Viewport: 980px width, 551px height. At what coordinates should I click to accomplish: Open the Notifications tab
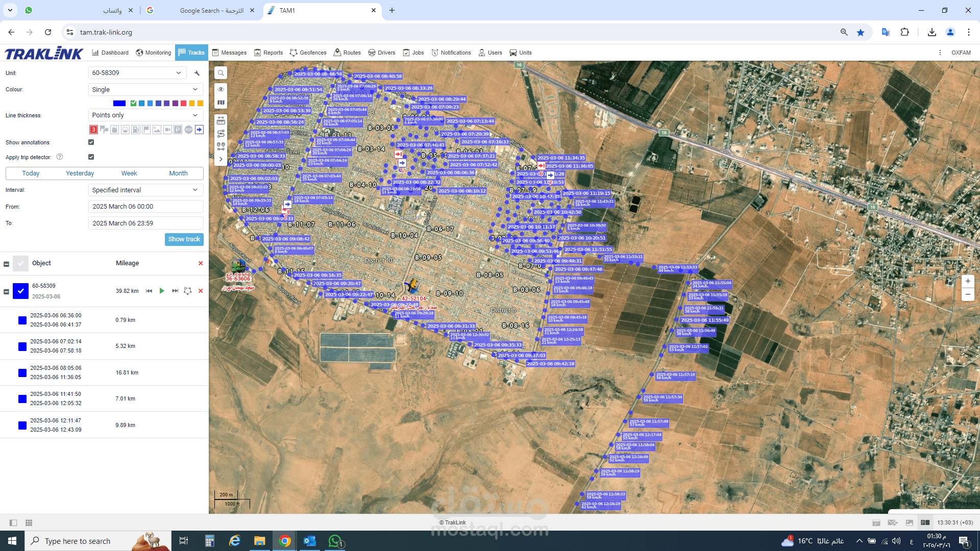pos(451,53)
